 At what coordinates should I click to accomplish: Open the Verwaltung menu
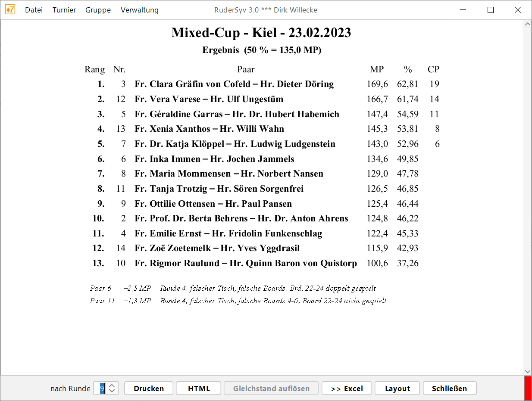point(139,10)
